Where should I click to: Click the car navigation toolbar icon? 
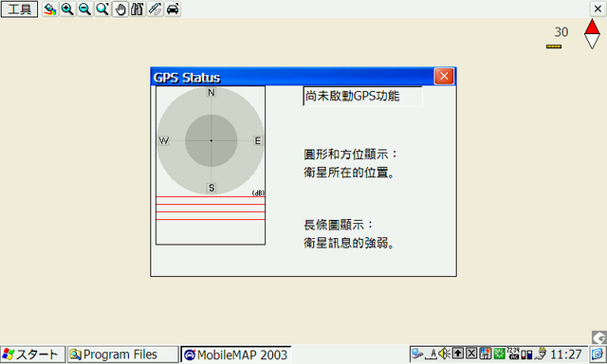173,9
